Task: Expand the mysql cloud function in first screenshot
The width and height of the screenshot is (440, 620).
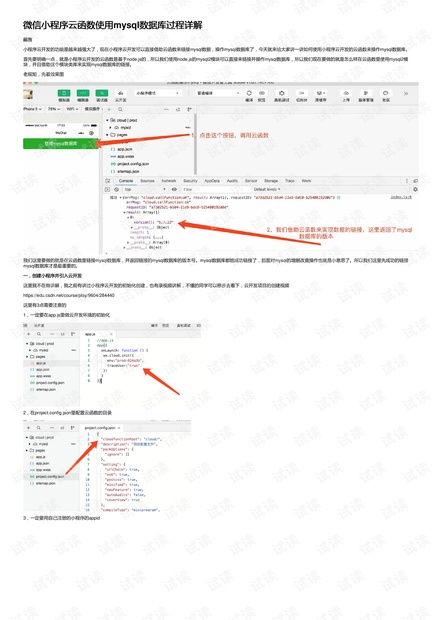Action: (111, 127)
